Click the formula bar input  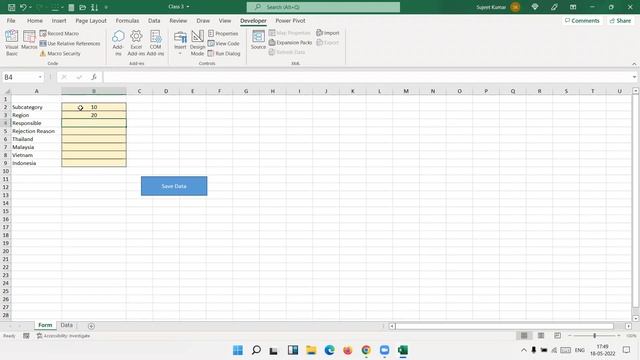[x=367, y=77]
